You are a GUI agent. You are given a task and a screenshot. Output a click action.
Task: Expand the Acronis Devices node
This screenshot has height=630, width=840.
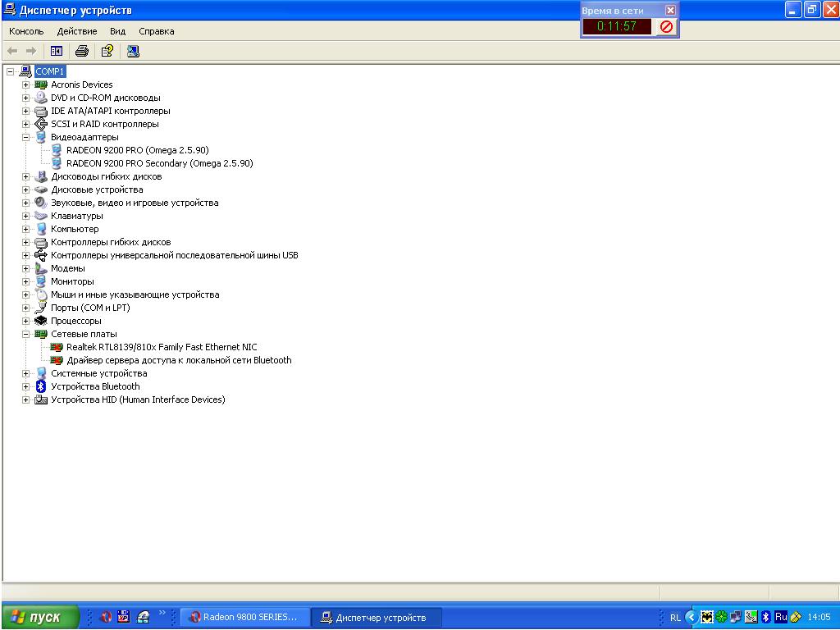[x=25, y=84]
